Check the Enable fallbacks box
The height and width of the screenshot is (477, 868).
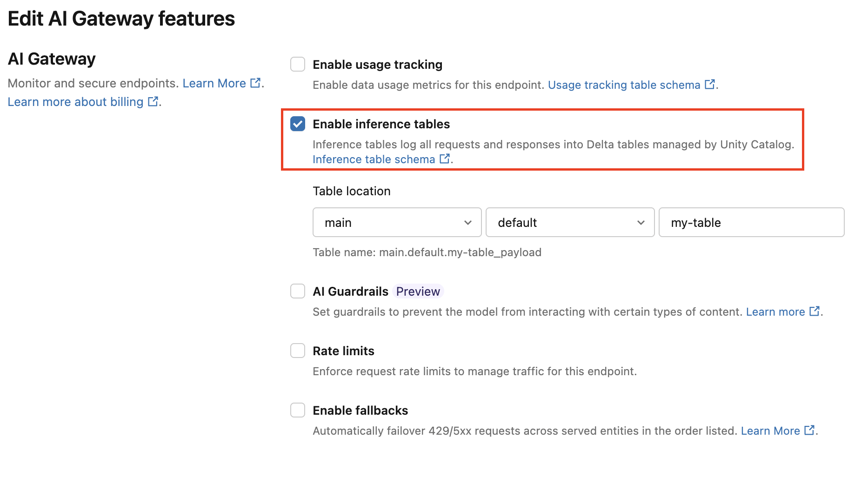click(298, 410)
